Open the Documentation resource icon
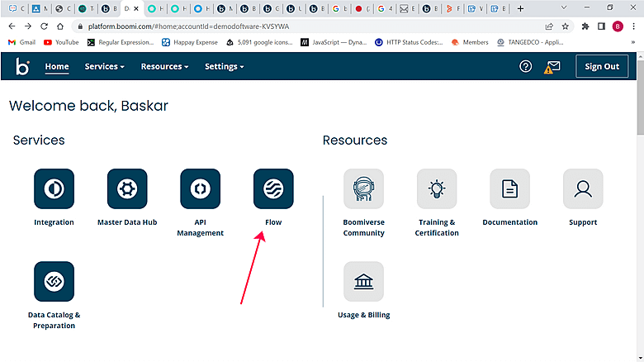This screenshot has width=644, height=362. point(509,188)
